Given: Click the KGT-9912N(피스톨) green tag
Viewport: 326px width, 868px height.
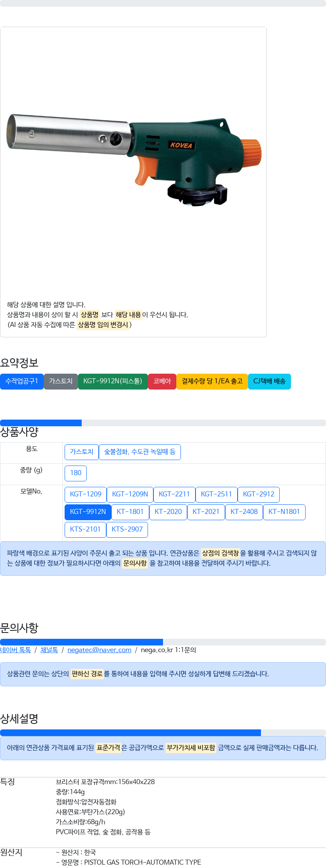Looking at the screenshot, I should coord(113,381).
